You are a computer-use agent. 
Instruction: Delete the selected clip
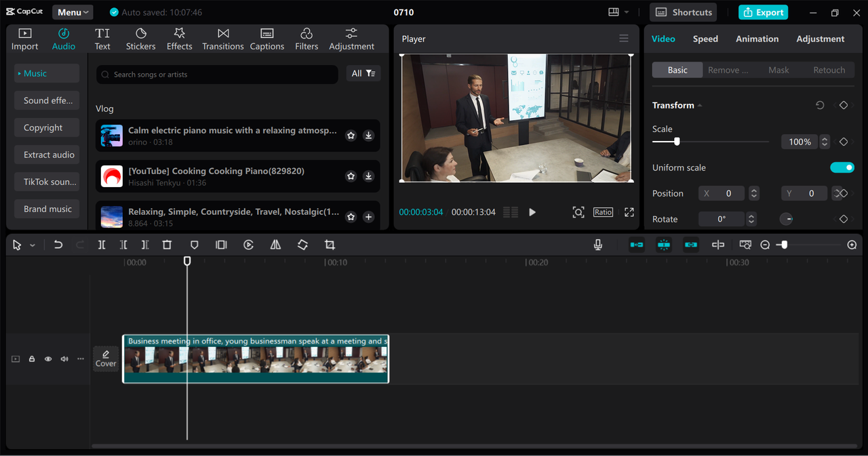click(x=167, y=245)
